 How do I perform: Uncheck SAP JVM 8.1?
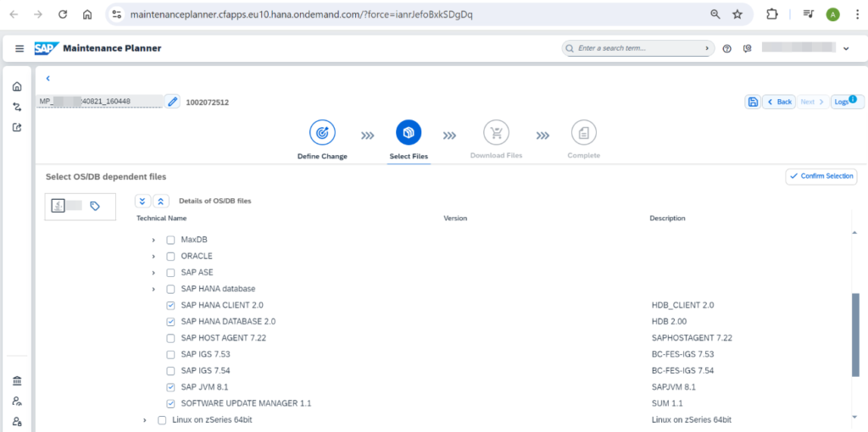pyautogui.click(x=170, y=387)
